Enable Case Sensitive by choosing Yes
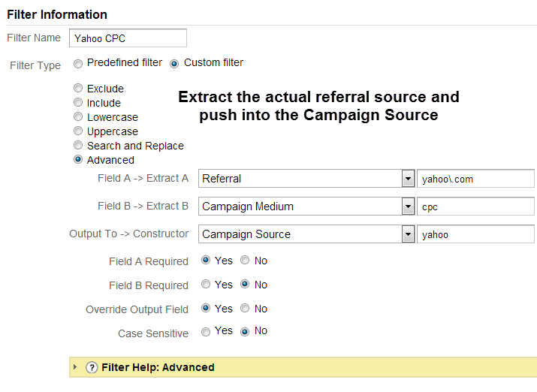 pyautogui.click(x=206, y=332)
